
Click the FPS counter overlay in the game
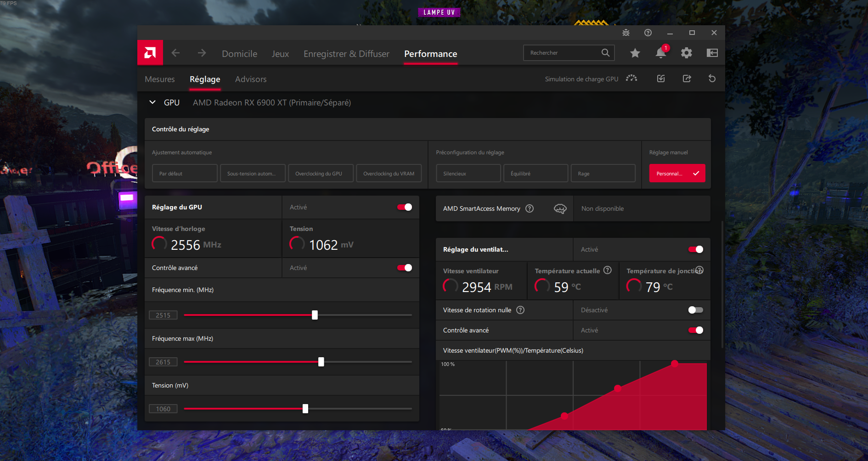[x=9, y=3]
